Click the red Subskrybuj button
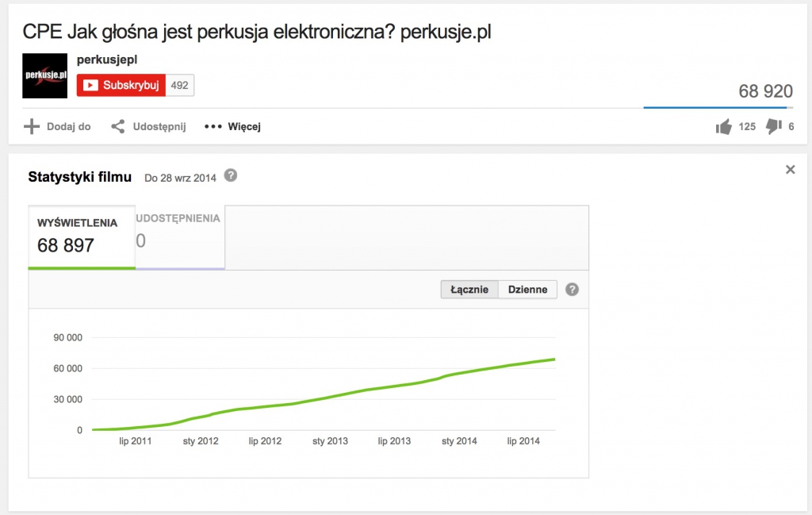Viewport: 812px width, 515px height. click(121, 86)
